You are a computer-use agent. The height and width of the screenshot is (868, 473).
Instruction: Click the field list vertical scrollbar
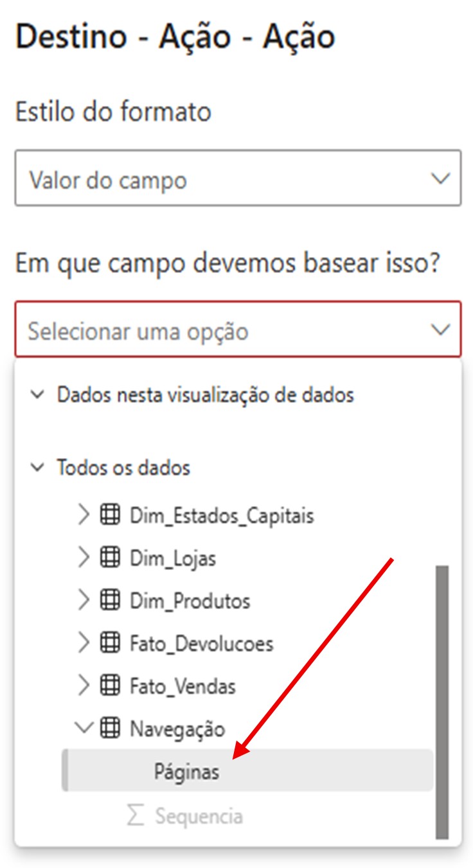click(442, 700)
